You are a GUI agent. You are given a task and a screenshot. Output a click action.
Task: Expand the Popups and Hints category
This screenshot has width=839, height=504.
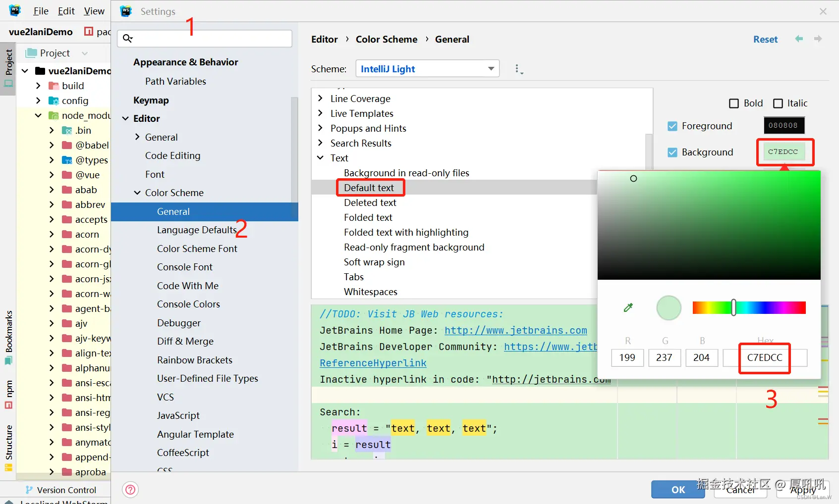pyautogui.click(x=320, y=128)
